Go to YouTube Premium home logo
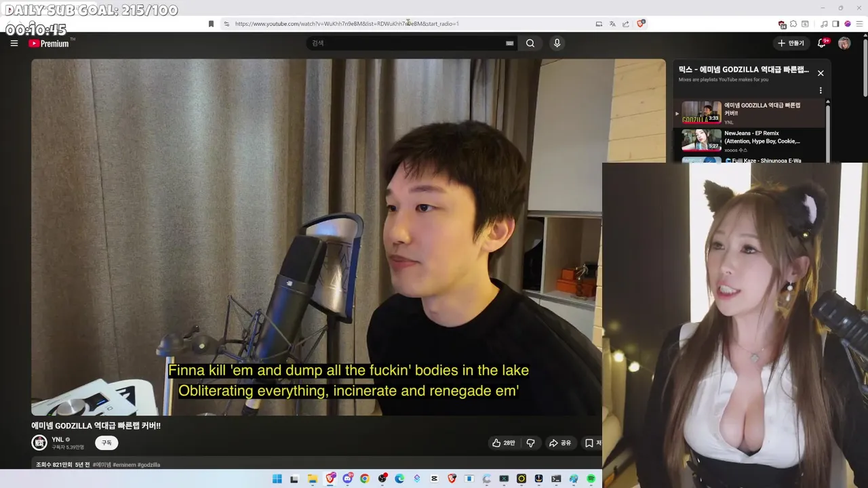The height and width of the screenshot is (488, 868). 50,43
